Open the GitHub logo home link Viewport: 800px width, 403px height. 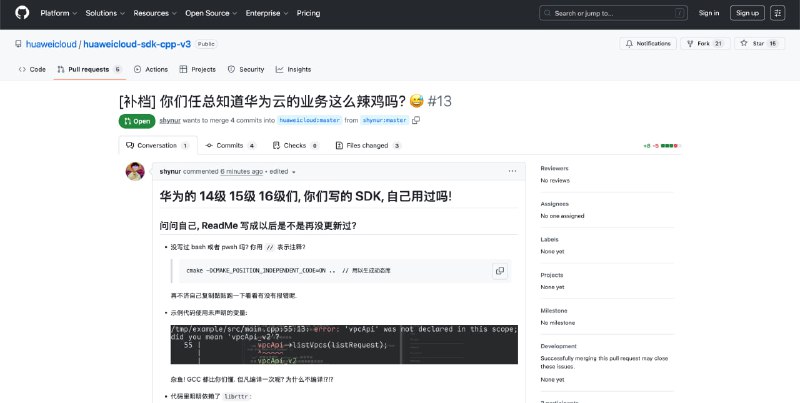pos(22,13)
